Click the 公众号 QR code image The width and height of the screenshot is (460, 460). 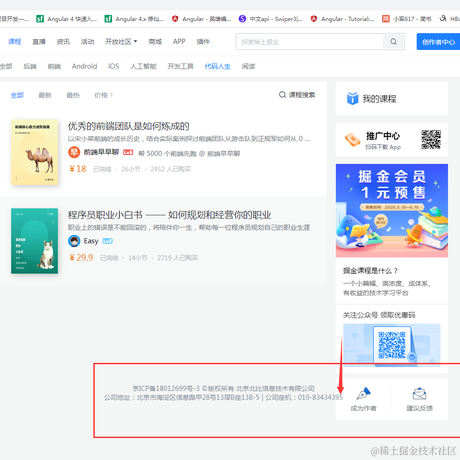tap(392, 345)
